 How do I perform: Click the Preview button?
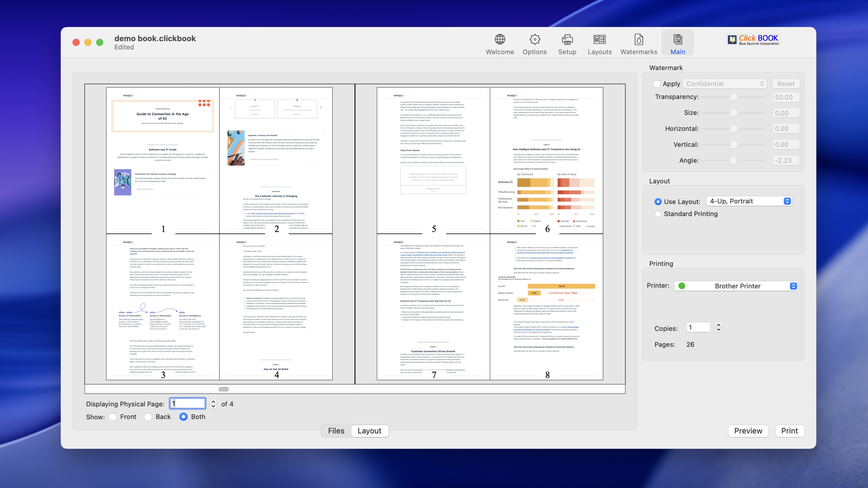pyautogui.click(x=748, y=431)
